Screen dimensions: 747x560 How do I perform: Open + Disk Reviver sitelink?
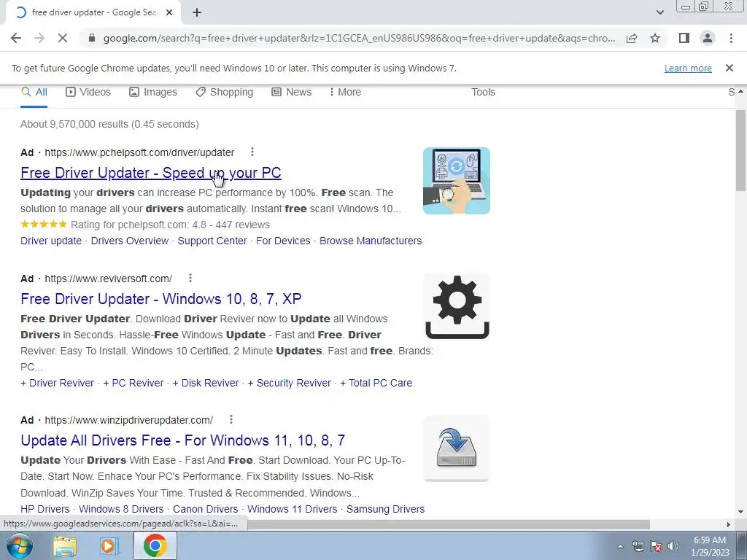tap(205, 383)
